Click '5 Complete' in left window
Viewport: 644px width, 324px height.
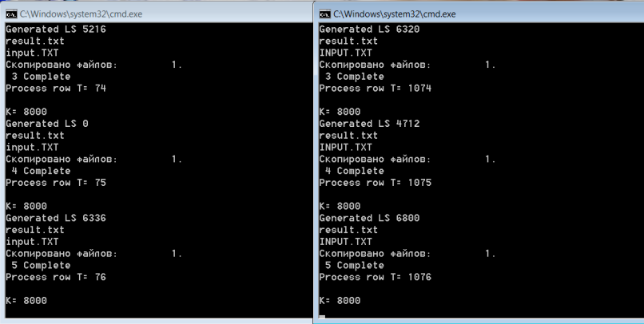click(41, 265)
